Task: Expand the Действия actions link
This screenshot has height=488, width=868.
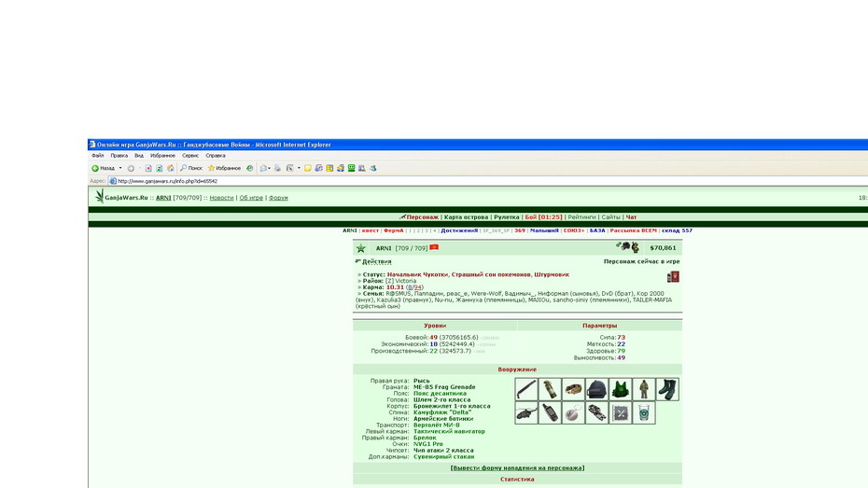Action: [x=376, y=261]
